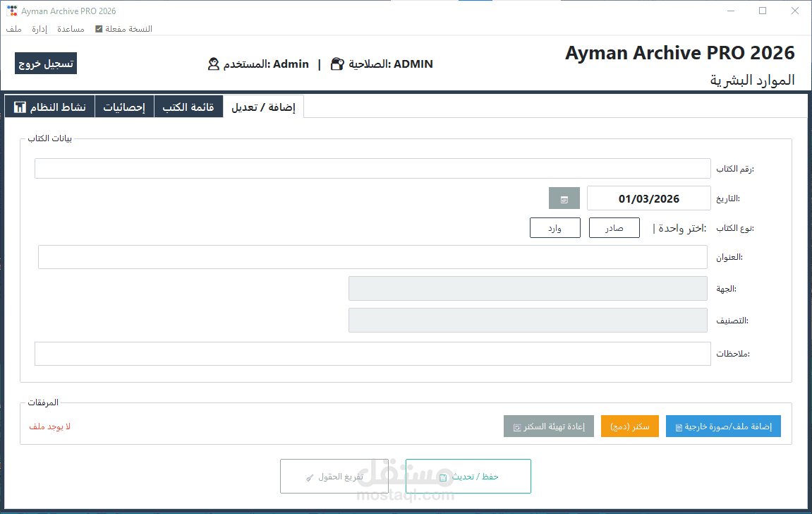812x514 pixels.
Task: Select the إضافة / تعديل tab
Action: (x=263, y=107)
